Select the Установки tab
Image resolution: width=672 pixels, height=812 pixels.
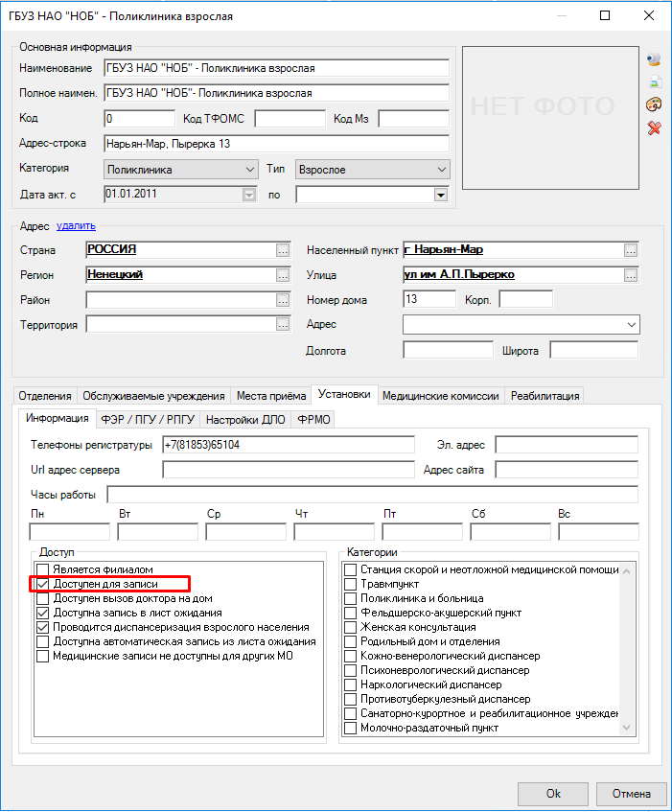(344, 395)
